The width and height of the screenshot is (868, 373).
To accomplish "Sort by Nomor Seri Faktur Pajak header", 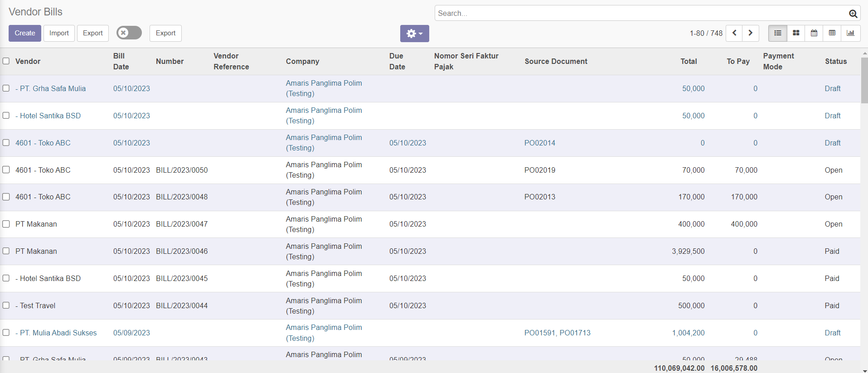I will pyautogui.click(x=466, y=61).
